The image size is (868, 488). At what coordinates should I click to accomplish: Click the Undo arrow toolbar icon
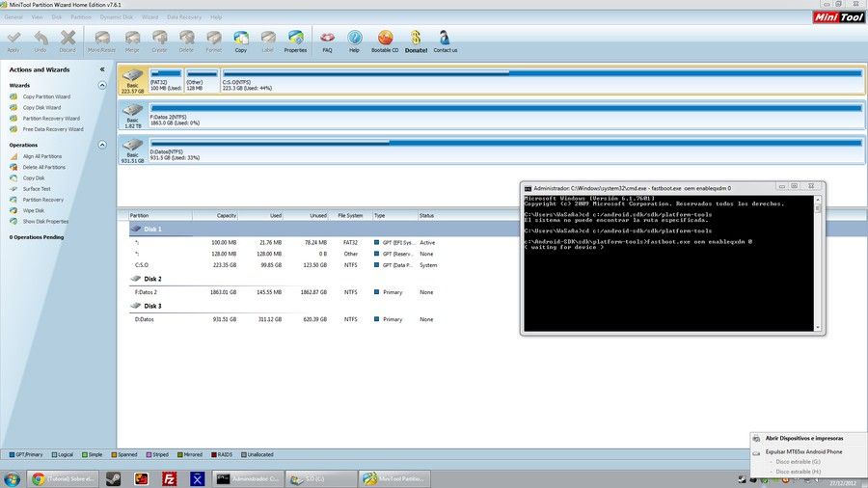click(x=41, y=41)
